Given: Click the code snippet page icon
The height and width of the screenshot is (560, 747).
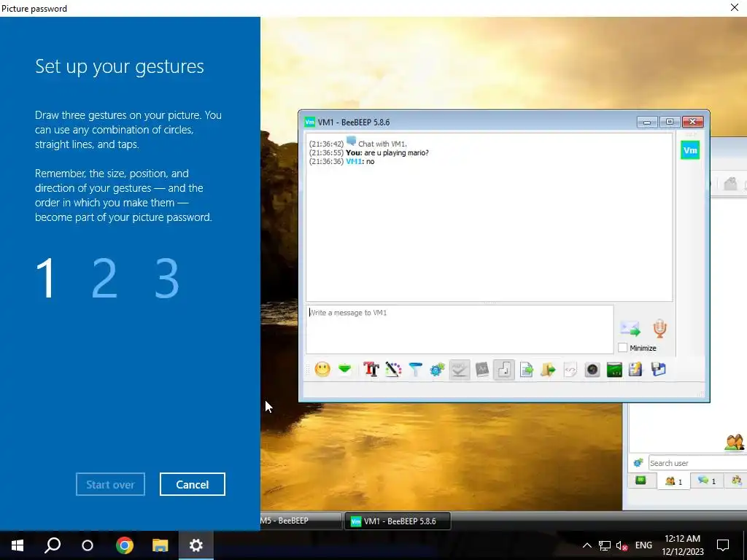Looking at the screenshot, I should coord(570,370).
